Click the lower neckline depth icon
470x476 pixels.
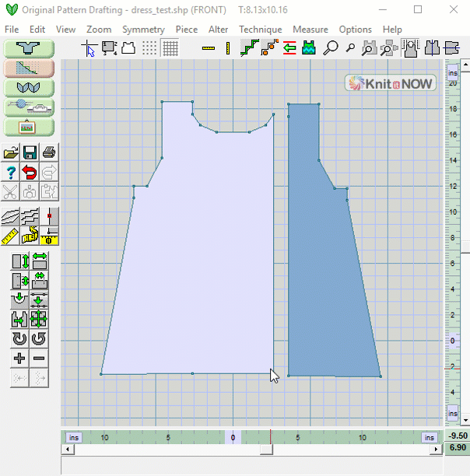point(20,300)
